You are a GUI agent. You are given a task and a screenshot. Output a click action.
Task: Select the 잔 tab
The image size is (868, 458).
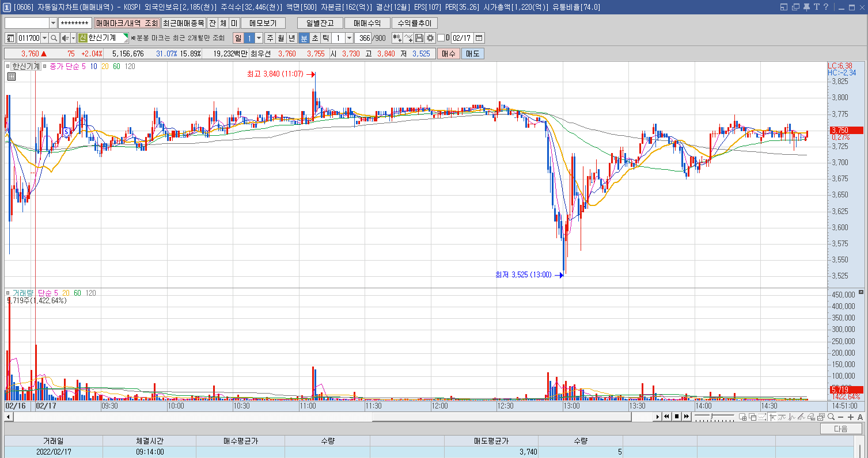pos(212,23)
